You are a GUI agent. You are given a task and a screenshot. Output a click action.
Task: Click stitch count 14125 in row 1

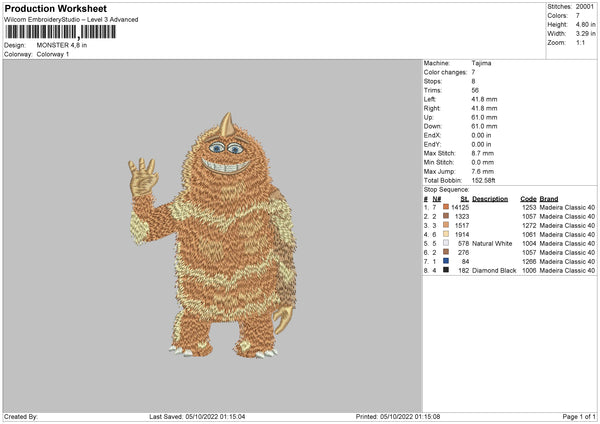[460, 207]
